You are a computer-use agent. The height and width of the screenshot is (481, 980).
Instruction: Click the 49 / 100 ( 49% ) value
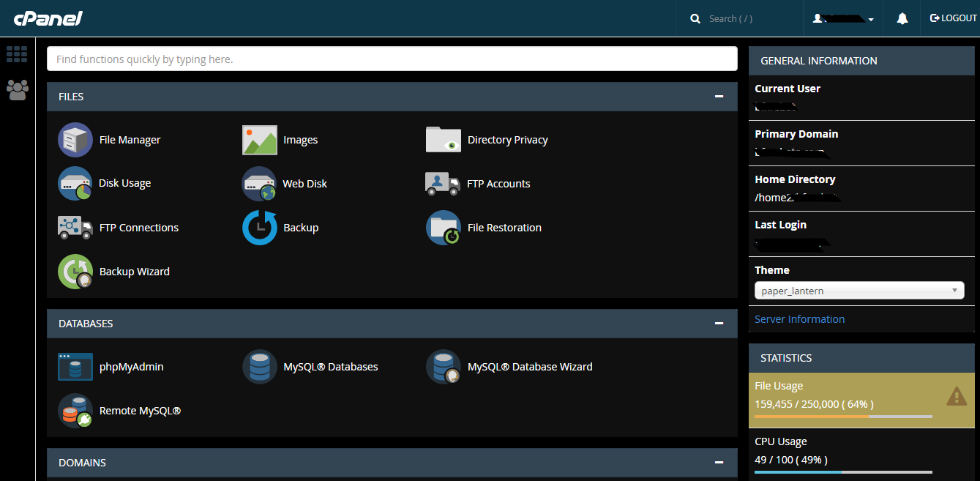[791, 459]
